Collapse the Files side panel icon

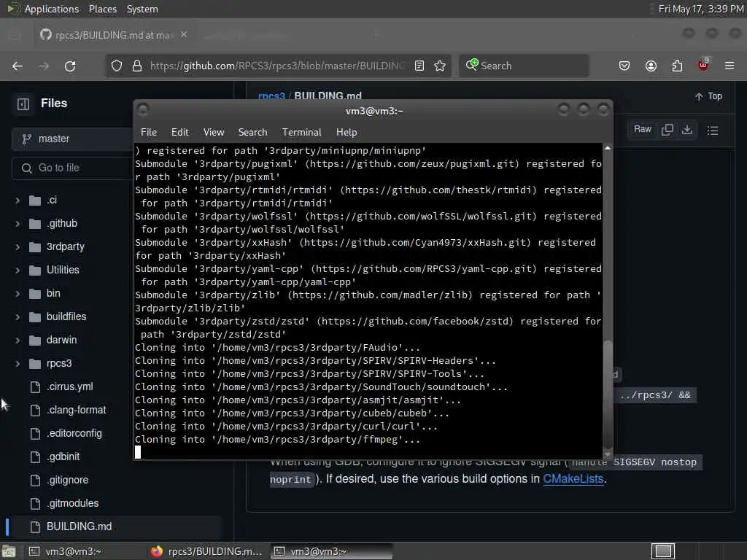(23, 104)
